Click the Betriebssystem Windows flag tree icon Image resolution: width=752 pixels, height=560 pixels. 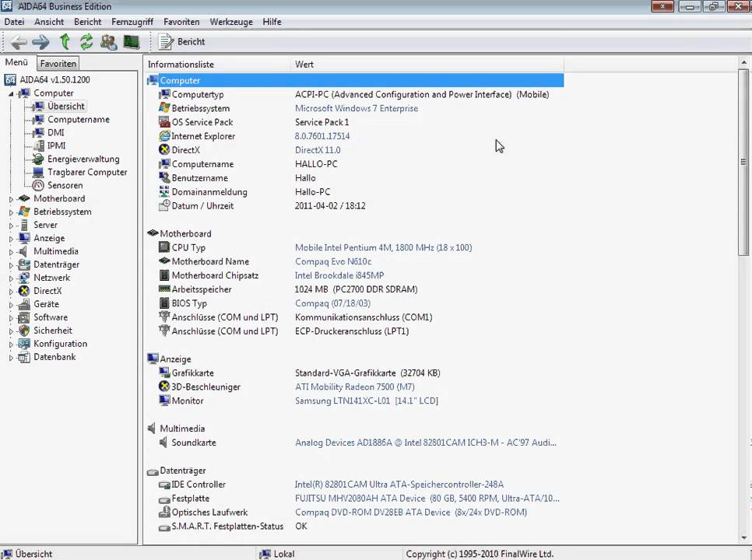coord(24,212)
